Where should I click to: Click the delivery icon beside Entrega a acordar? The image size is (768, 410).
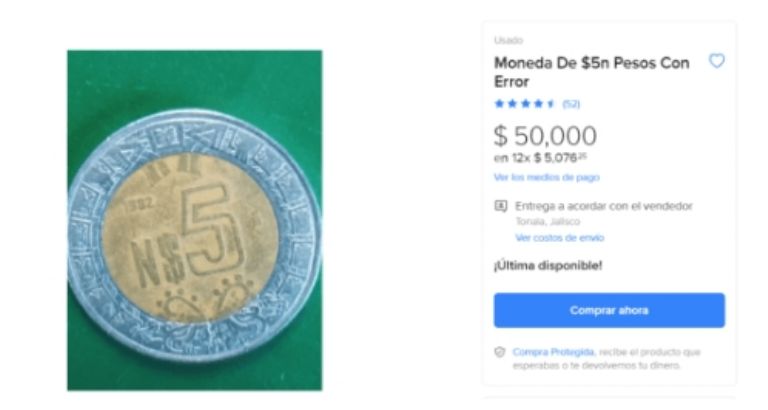501,206
